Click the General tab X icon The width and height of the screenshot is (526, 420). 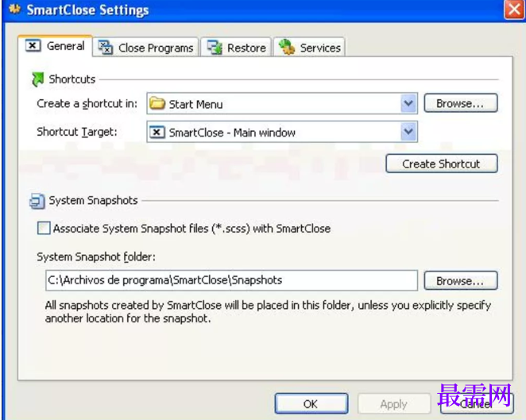coord(33,45)
